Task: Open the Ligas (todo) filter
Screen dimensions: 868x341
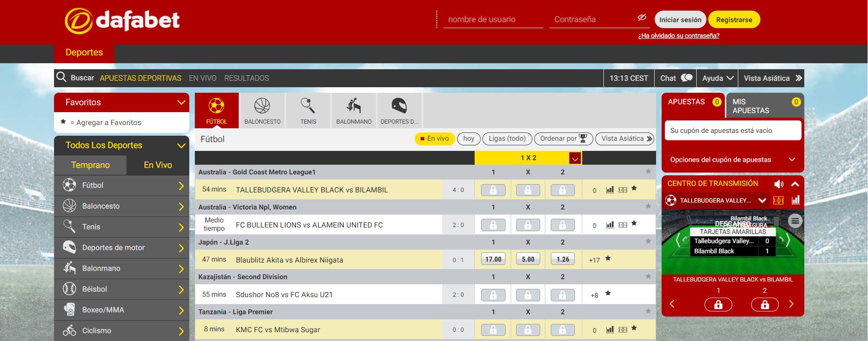Action: coord(507,138)
